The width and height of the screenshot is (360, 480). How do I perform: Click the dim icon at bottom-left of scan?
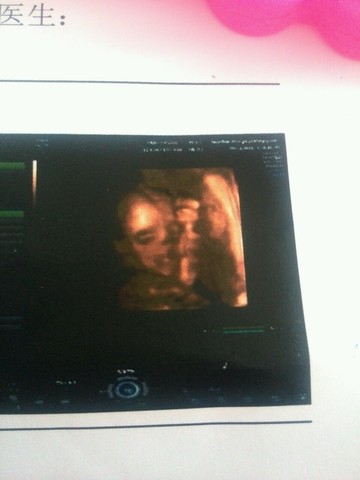(13, 399)
